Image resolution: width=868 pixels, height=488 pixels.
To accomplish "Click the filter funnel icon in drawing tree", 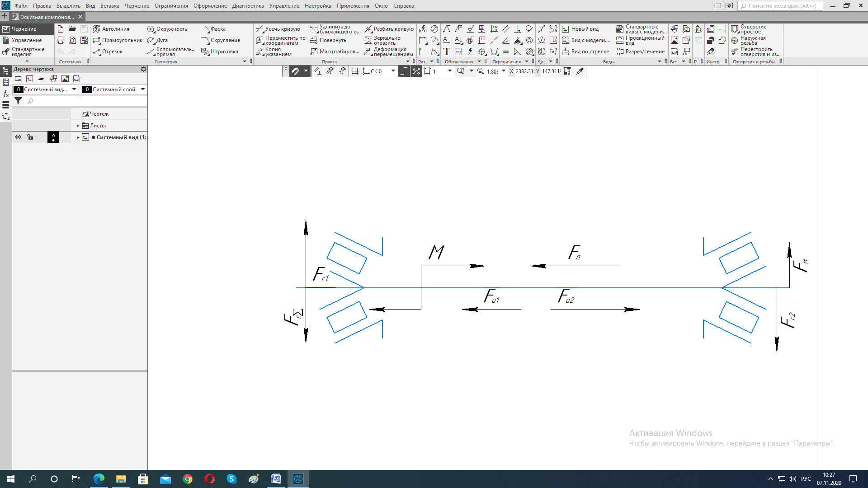I will (x=18, y=101).
